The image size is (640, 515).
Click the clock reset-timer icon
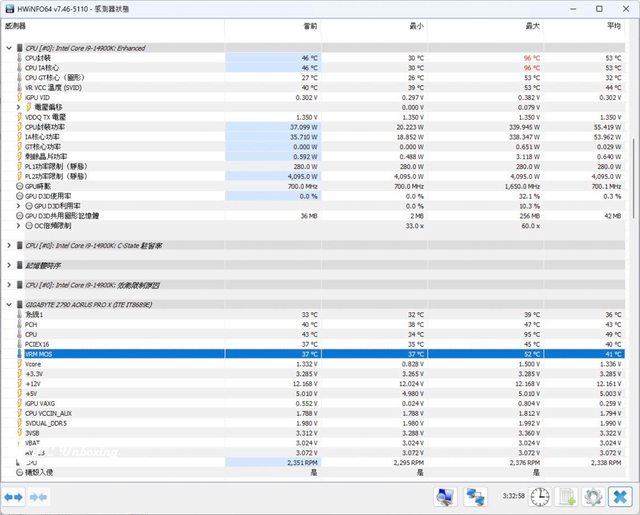pos(540,496)
